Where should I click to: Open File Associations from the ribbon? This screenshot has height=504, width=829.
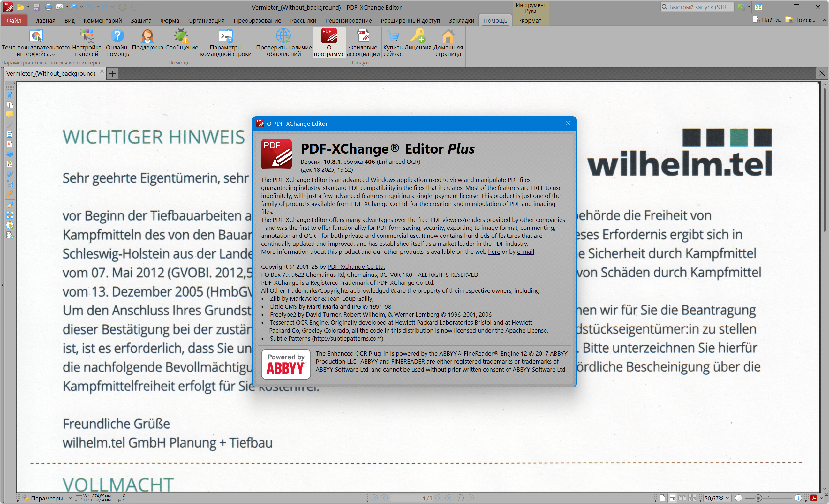pos(363,36)
